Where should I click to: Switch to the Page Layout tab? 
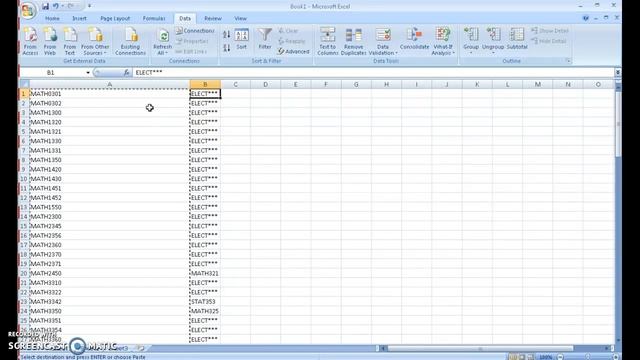115,18
